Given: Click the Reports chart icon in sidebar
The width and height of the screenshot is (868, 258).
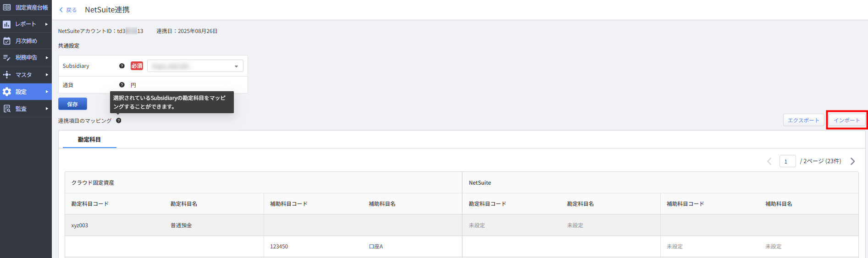Looking at the screenshot, I should (7, 24).
